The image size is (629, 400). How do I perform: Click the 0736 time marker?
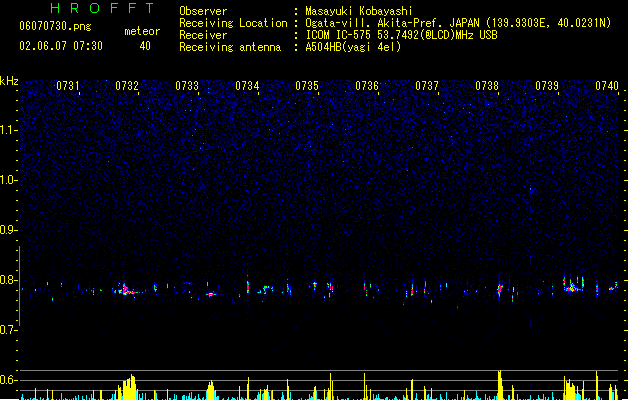pyautogui.click(x=367, y=86)
